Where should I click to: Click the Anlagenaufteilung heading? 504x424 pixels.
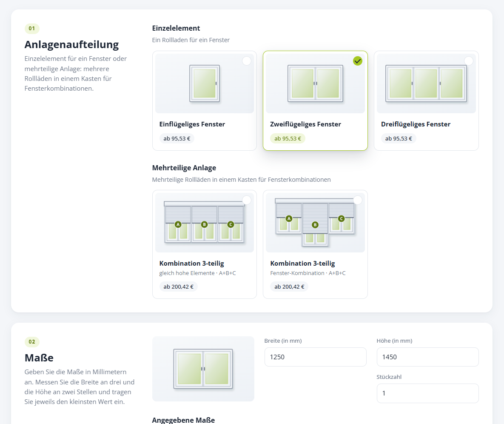72,44
